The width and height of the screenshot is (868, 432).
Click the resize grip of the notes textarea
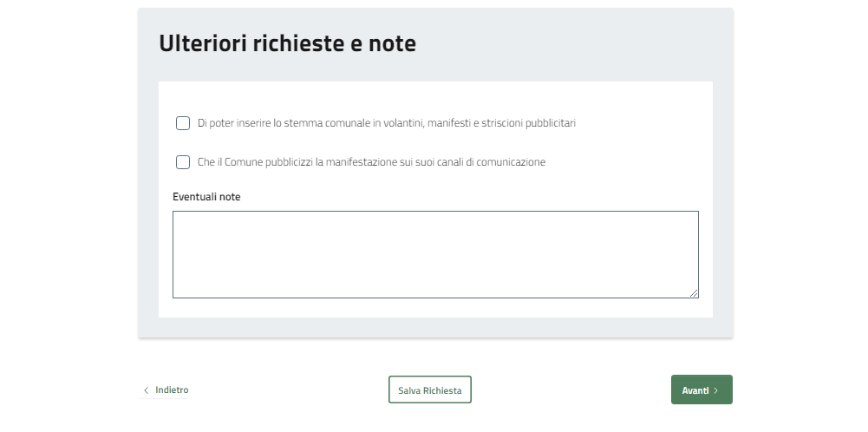pos(694,293)
